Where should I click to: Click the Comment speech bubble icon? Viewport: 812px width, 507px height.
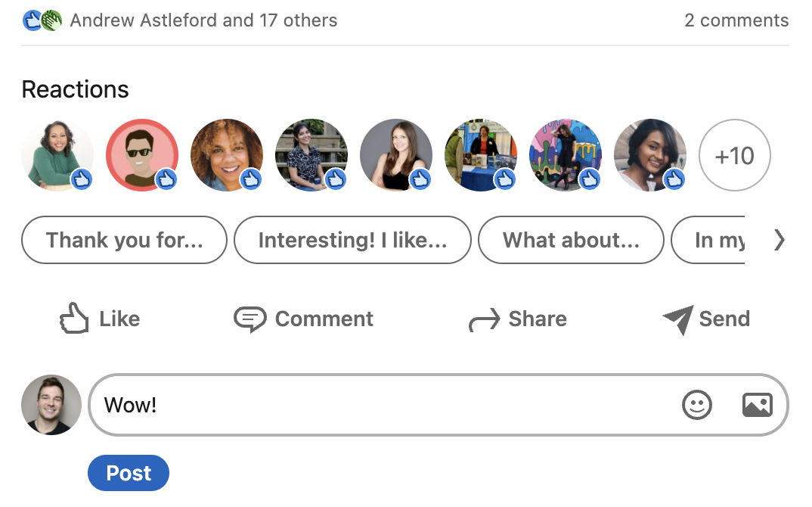tap(249, 319)
